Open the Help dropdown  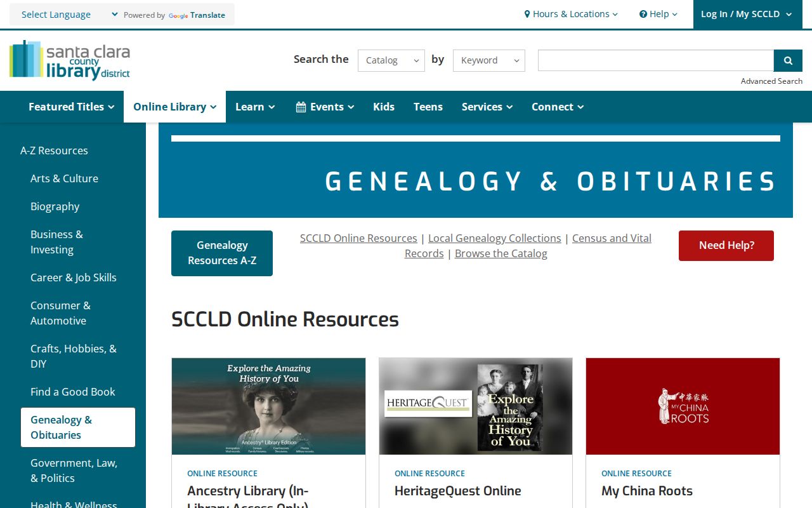coord(658,14)
